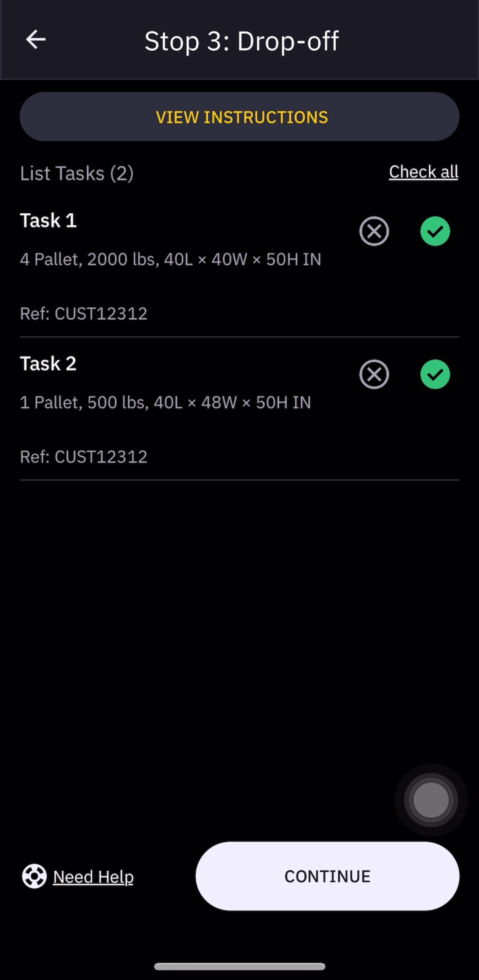Select the Task 1 title
The height and width of the screenshot is (980, 479).
coord(48,220)
